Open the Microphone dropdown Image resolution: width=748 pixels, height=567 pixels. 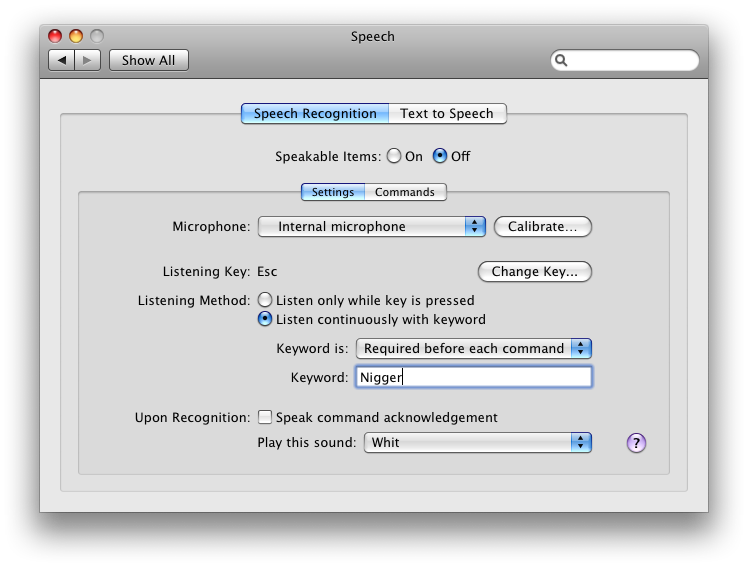click(371, 227)
